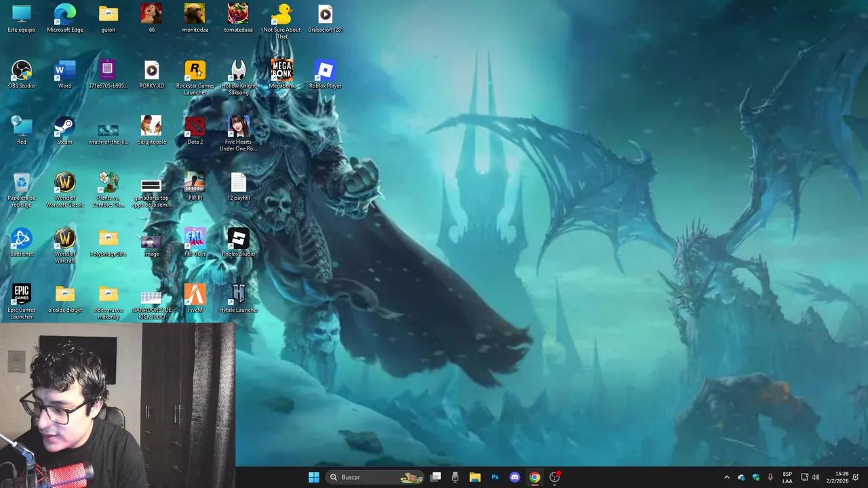This screenshot has width=868, height=488.
Task: Launch Roblox Player from the desktop
Action: [x=325, y=75]
